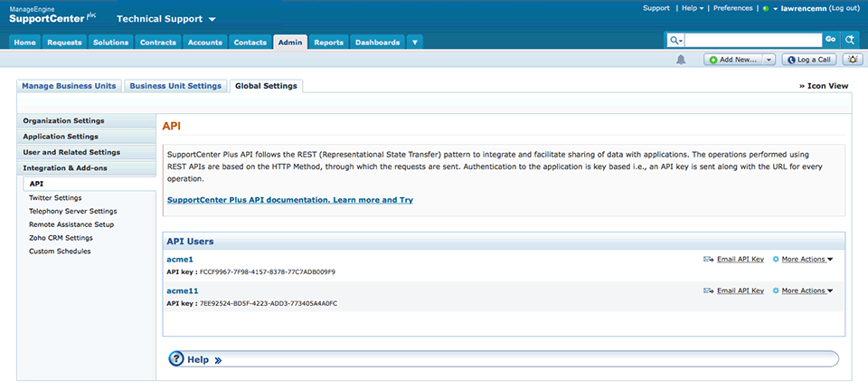
Task: Open Custom Schedules in sidebar
Action: [x=60, y=251]
